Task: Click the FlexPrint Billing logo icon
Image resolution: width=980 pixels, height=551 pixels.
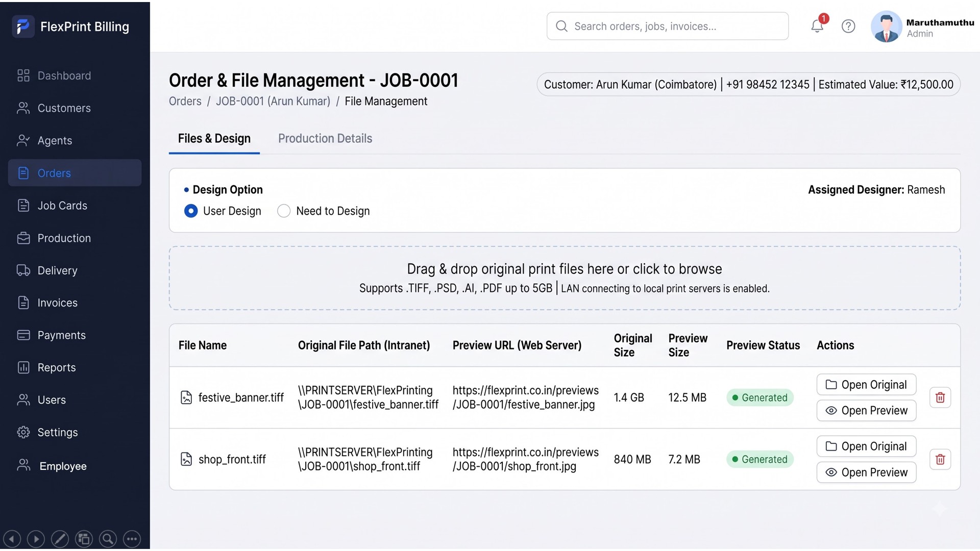Action: coord(23,27)
